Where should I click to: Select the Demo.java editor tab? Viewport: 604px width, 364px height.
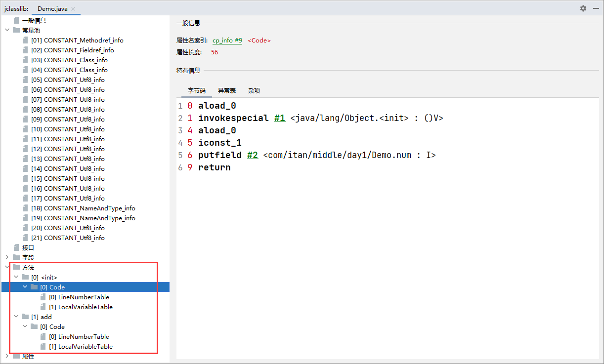(53, 8)
